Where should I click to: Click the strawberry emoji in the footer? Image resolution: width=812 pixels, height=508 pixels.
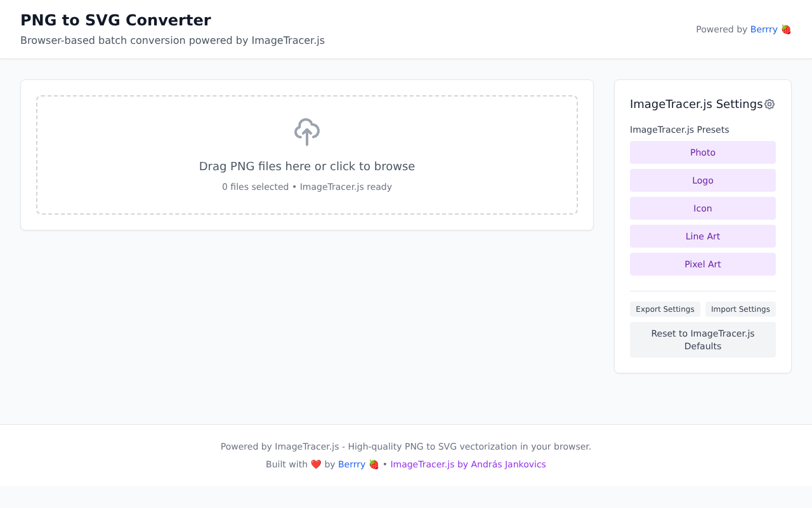tap(374, 464)
